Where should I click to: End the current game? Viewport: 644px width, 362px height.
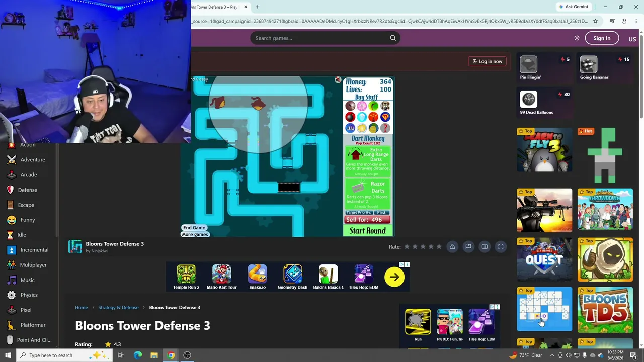tap(194, 228)
